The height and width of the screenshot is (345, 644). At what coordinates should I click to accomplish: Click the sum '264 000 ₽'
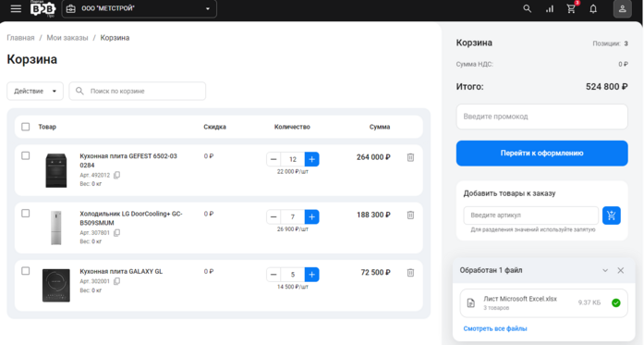(x=373, y=157)
